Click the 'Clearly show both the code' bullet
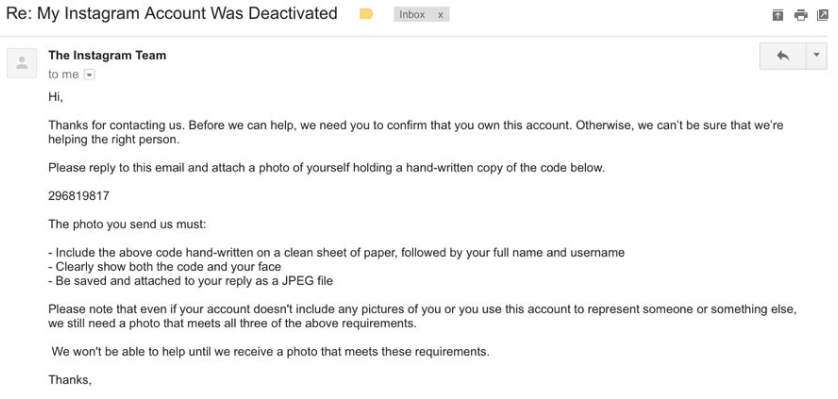The height and width of the screenshot is (399, 838). tap(165, 267)
